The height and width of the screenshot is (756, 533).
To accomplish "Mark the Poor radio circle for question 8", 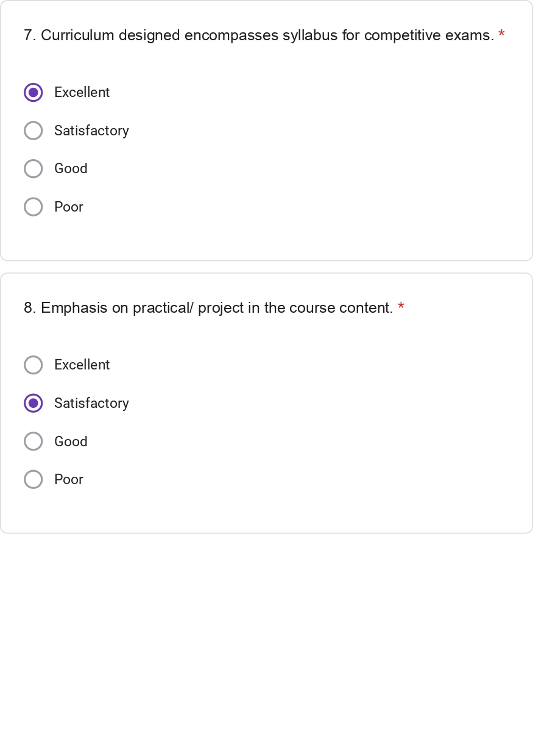I will [34, 480].
